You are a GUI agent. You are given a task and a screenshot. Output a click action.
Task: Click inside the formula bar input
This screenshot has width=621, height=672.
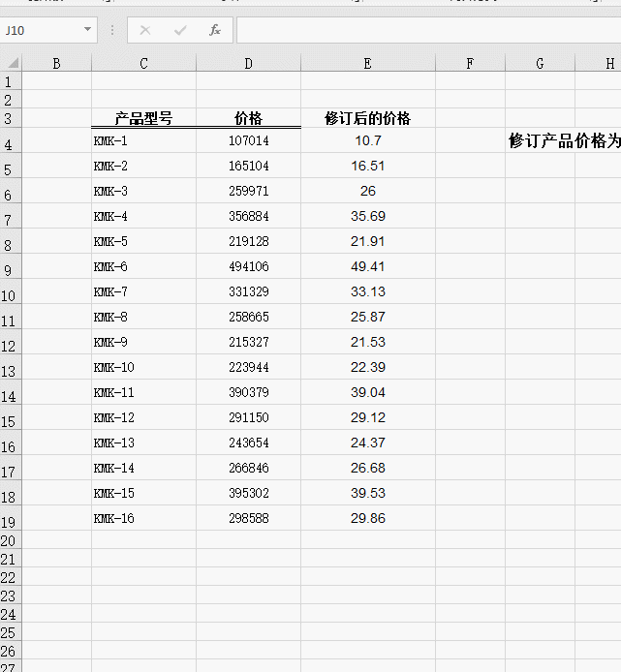pos(429,30)
